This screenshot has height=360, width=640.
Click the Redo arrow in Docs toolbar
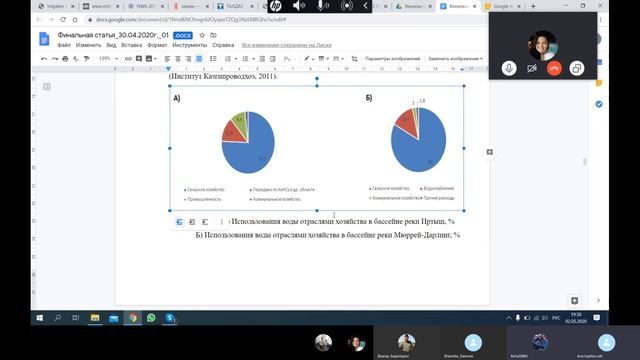coord(55,59)
